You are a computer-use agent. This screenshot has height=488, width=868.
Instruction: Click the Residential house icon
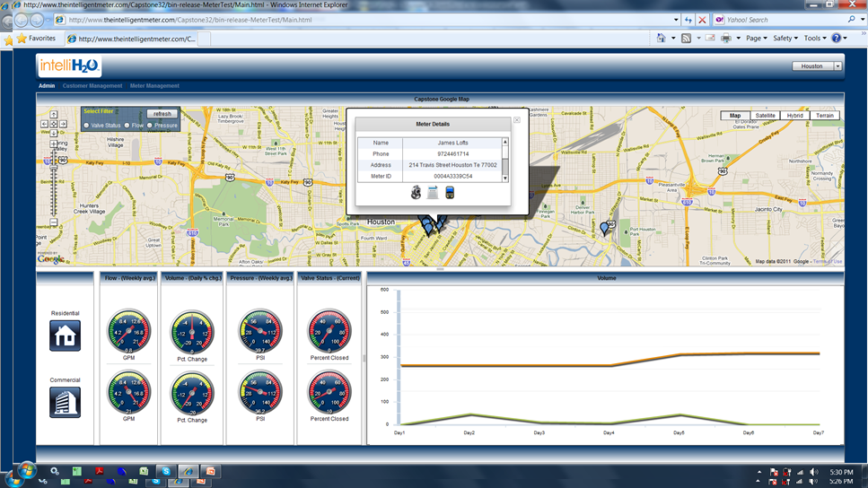[x=65, y=335]
